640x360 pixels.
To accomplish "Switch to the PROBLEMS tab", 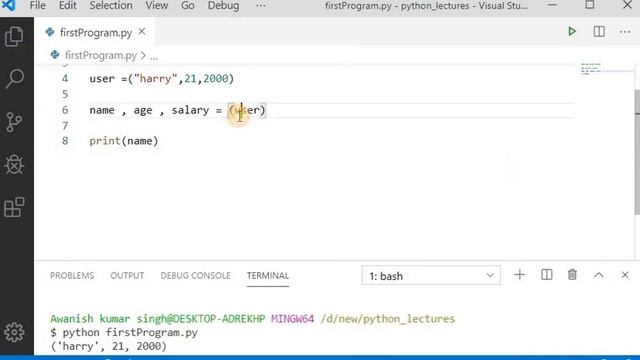I will pyautogui.click(x=72, y=276).
